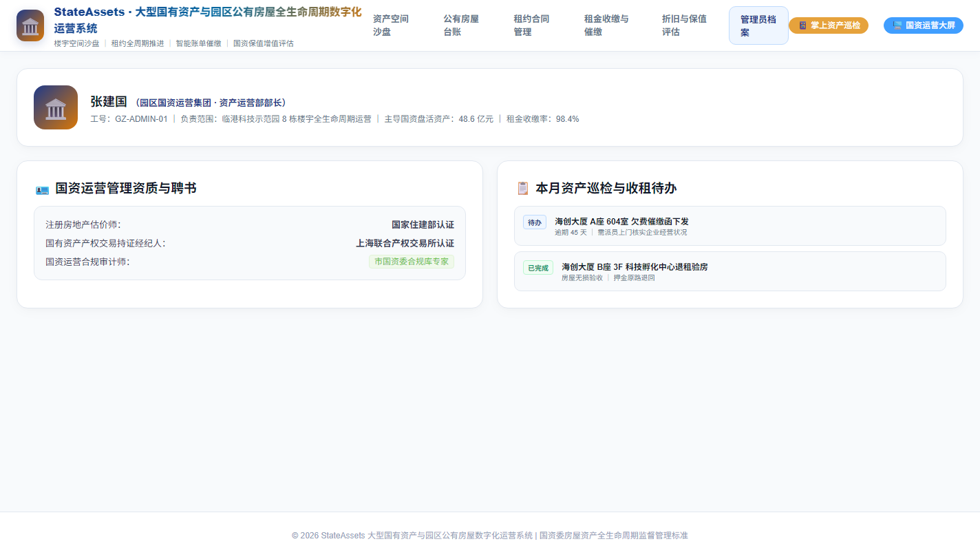Click the 国资运营管理资质与聘书 heading
Screen dimensions: 980x557
tap(126, 189)
